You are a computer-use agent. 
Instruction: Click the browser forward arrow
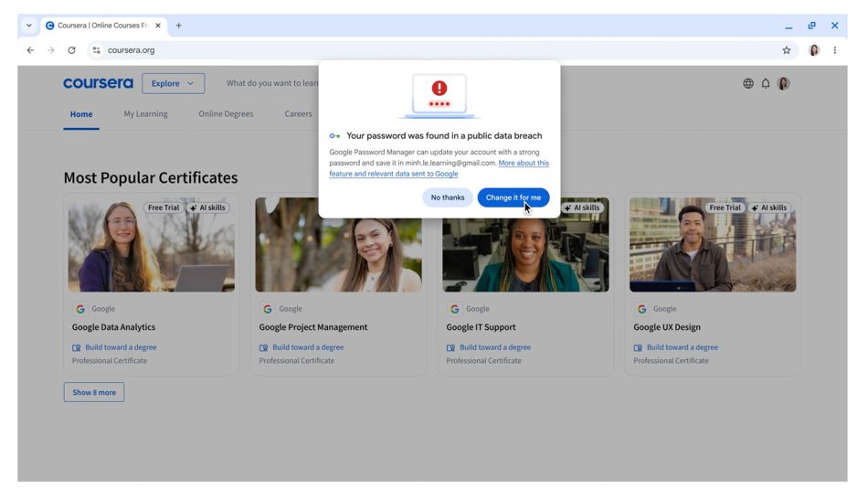(51, 50)
